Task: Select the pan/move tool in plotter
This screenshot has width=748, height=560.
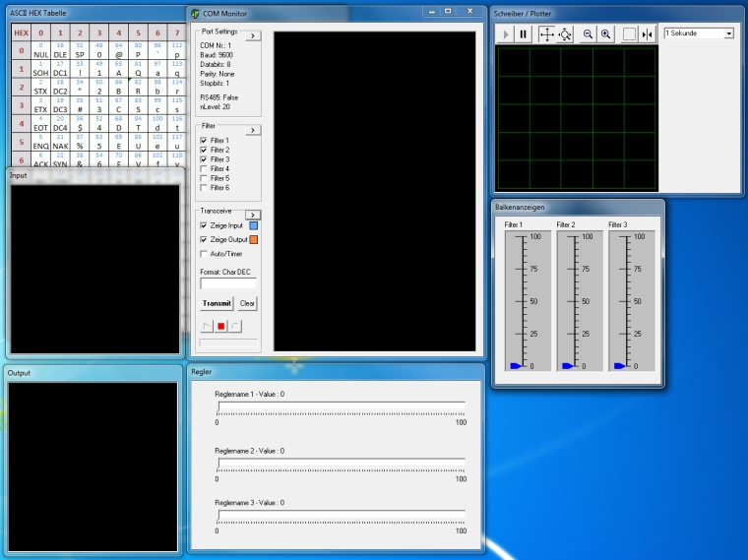Action: [x=546, y=33]
